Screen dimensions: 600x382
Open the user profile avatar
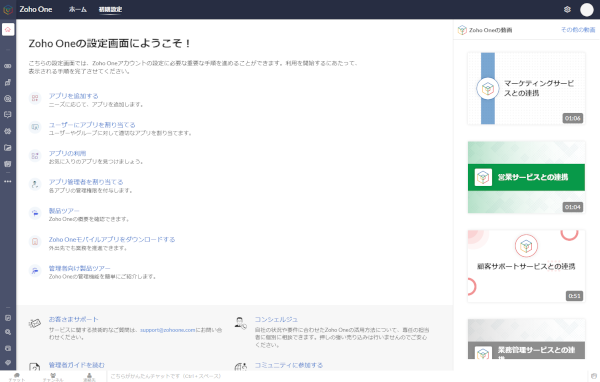587,10
